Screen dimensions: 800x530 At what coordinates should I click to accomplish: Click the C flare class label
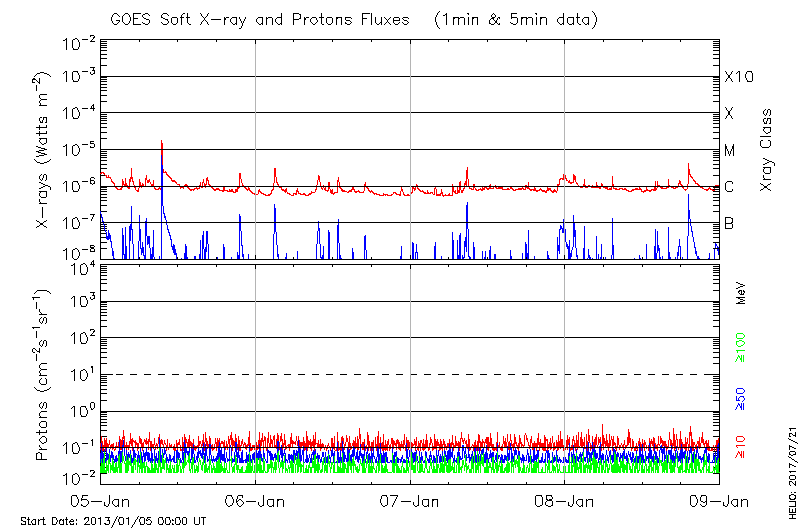pyautogui.click(x=729, y=187)
